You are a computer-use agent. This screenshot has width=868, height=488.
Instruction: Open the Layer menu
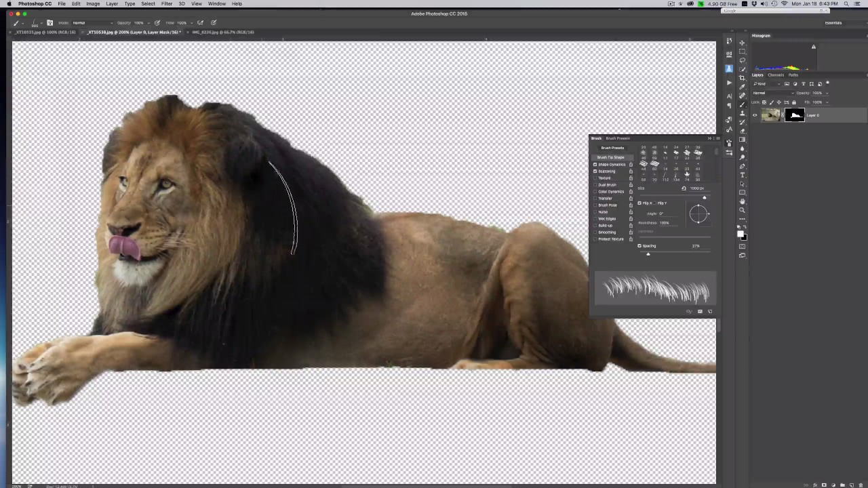click(112, 4)
